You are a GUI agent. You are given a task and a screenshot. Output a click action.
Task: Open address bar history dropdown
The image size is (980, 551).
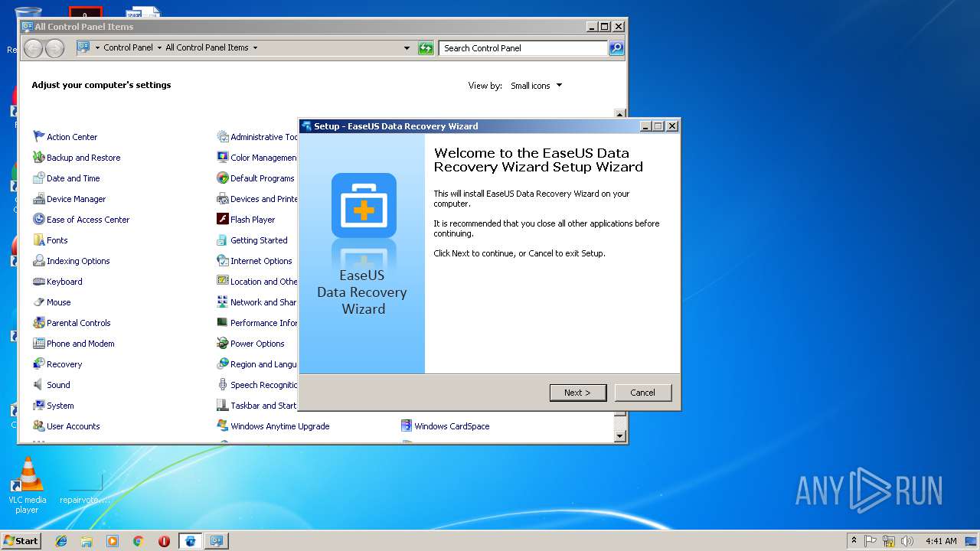(407, 48)
